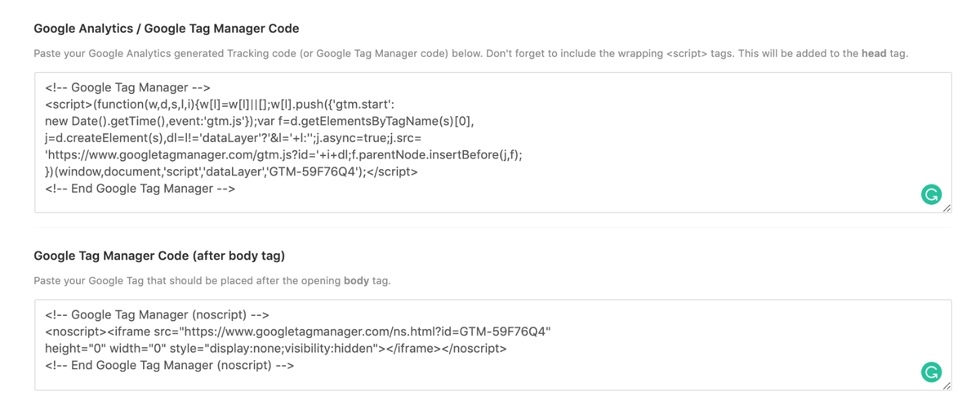Screen dimensions: 980x414
Task: Click the noscript iframe src line with ns.html
Action: click(298, 332)
